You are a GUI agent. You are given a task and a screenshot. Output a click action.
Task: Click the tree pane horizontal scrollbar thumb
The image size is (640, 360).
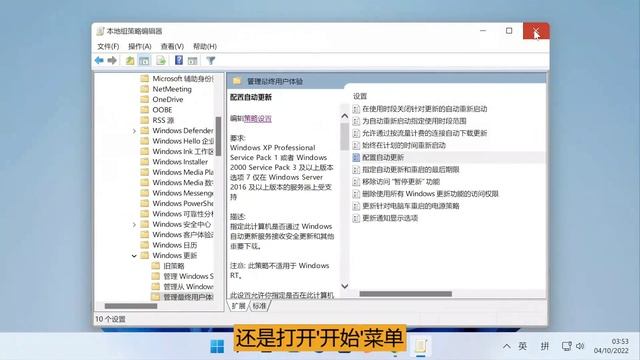[131, 306]
